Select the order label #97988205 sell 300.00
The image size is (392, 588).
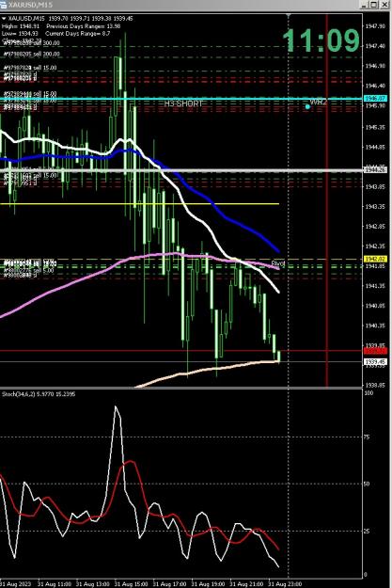(x=31, y=54)
